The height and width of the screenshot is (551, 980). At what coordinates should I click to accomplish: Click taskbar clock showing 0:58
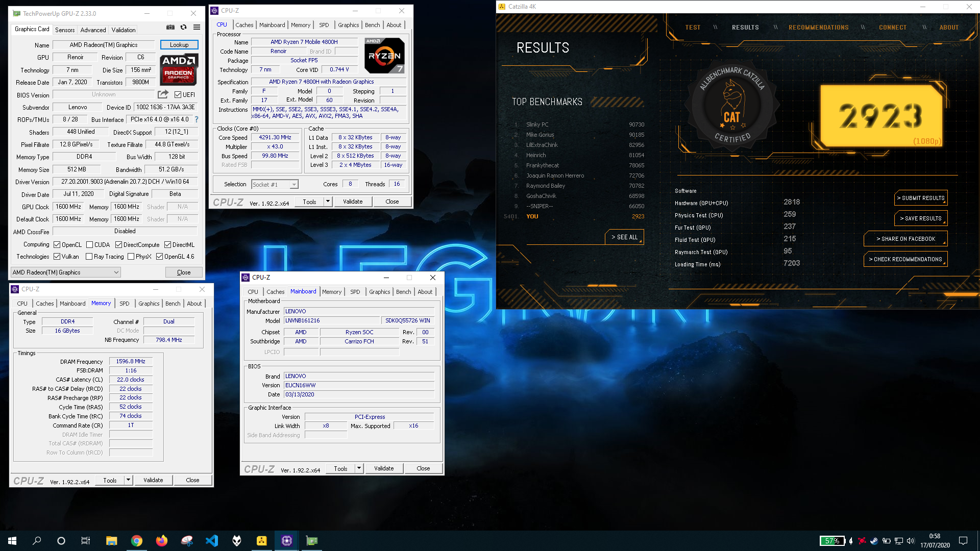point(935,541)
